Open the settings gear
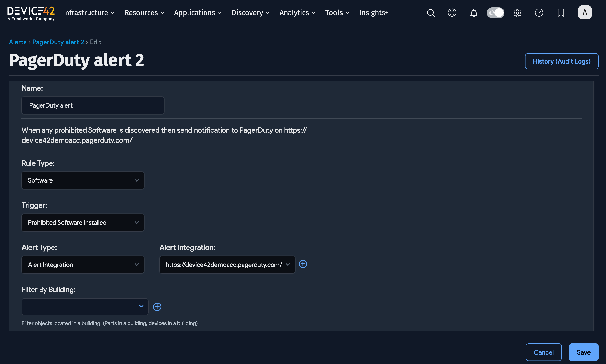Viewport: 606px width, 364px height. pyautogui.click(x=518, y=13)
